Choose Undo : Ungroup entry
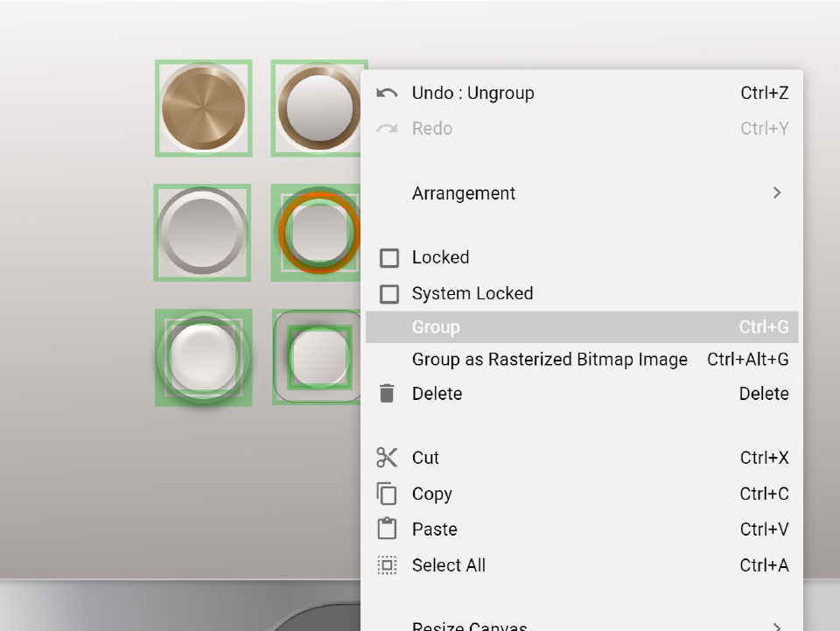 (472, 93)
